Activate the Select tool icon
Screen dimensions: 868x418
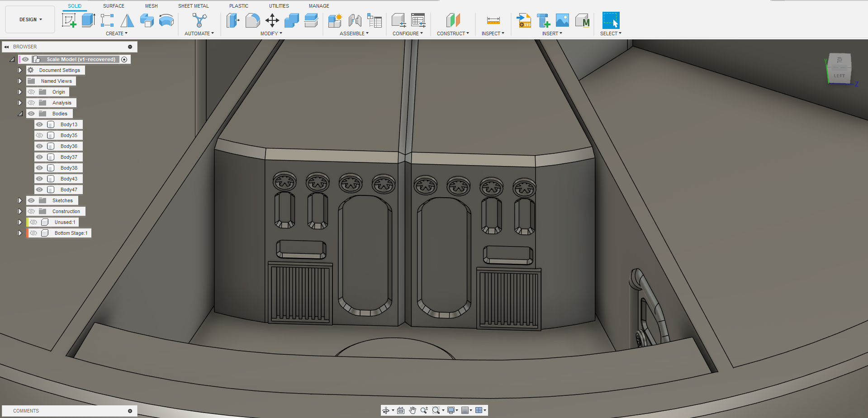pyautogui.click(x=611, y=20)
